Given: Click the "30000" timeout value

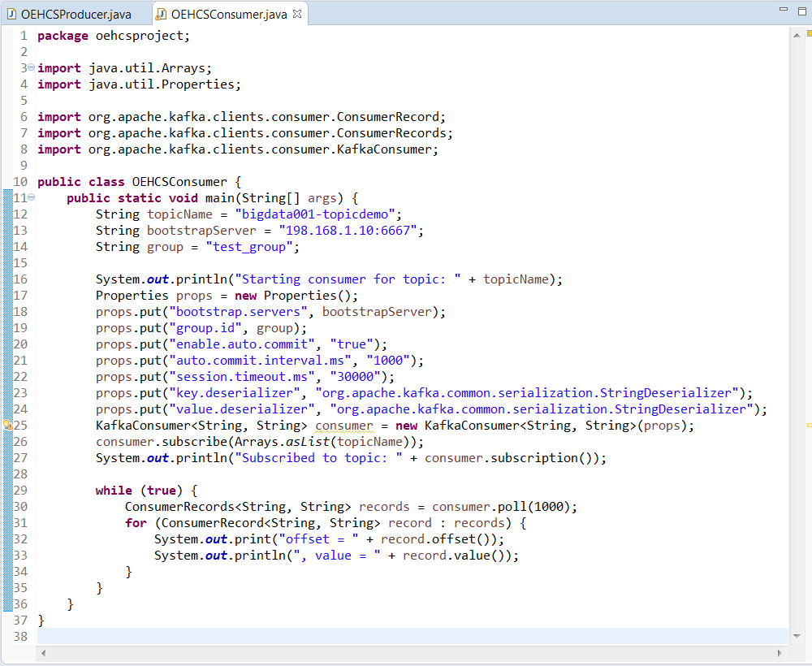Looking at the screenshot, I should [356, 377].
